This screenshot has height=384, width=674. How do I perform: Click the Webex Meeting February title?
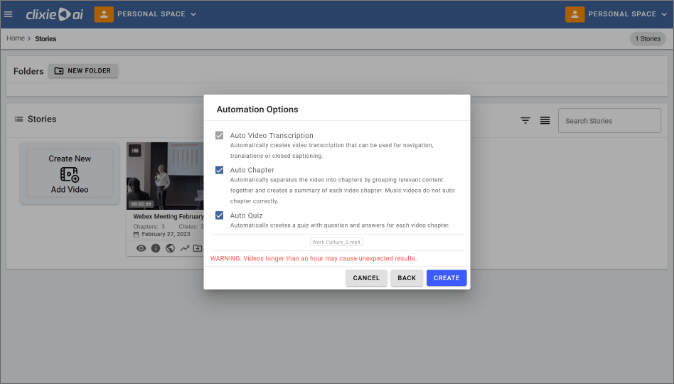point(168,216)
